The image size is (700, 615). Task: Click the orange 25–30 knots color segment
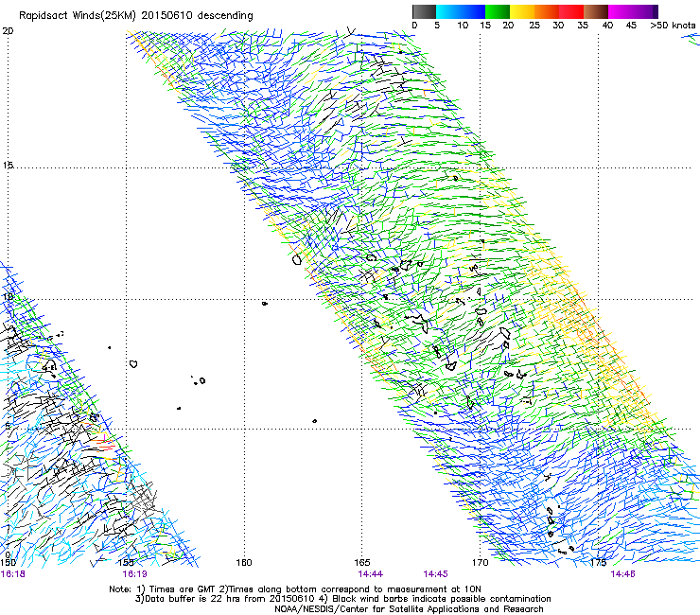click(x=547, y=11)
